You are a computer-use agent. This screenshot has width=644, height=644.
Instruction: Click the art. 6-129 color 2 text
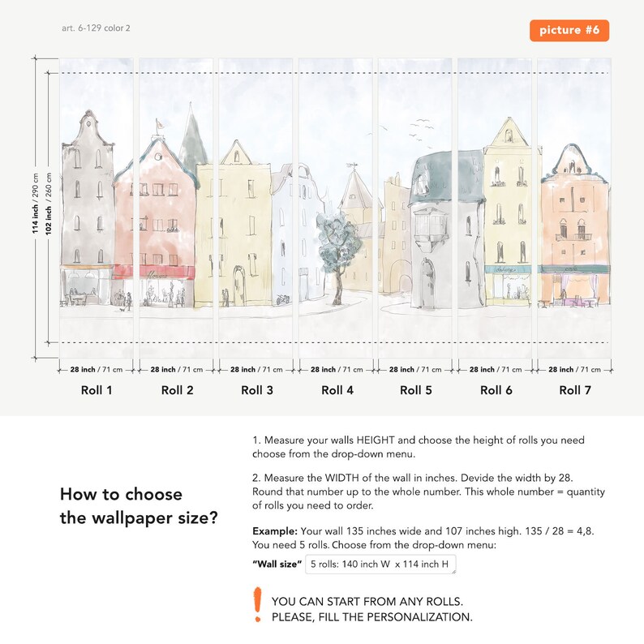click(x=96, y=28)
